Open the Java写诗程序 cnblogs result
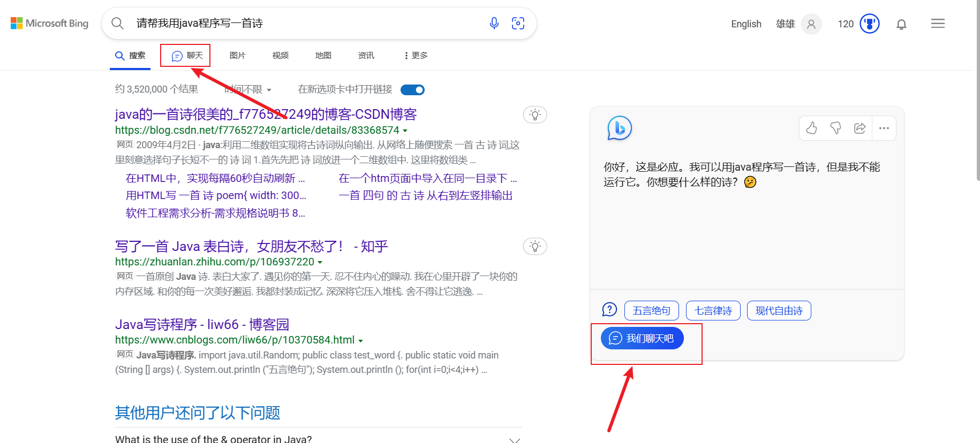This screenshot has height=443, width=980. (202, 324)
